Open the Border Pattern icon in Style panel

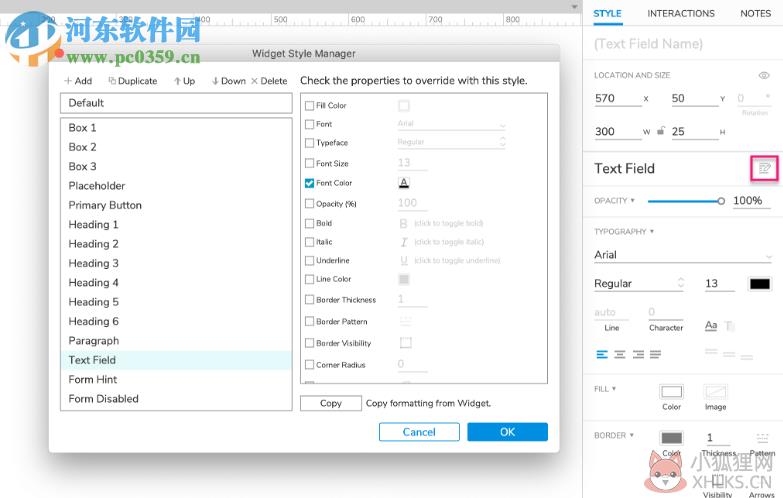(x=762, y=438)
